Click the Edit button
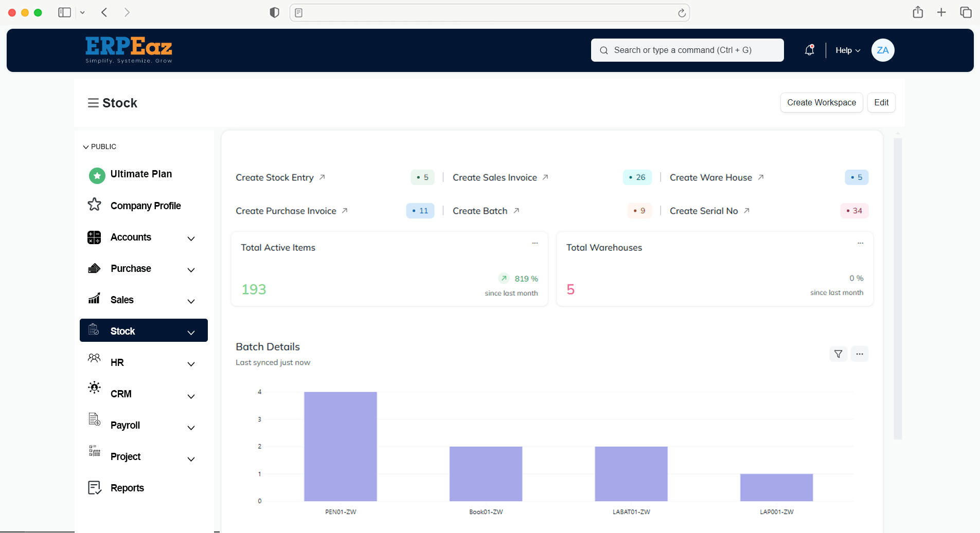Screen dimensions: 980x533 [881, 102]
